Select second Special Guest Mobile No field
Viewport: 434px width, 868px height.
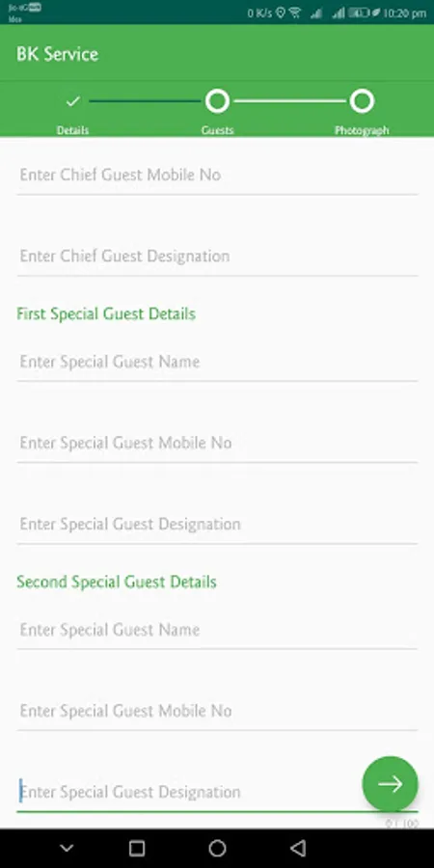[217, 712]
